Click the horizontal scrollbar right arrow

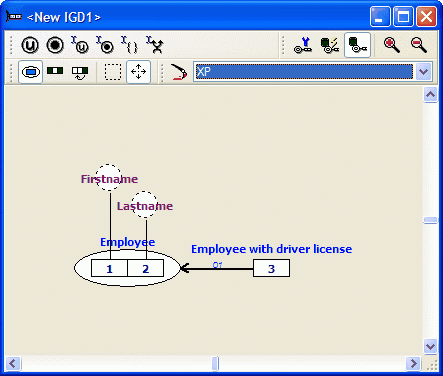[413, 363]
